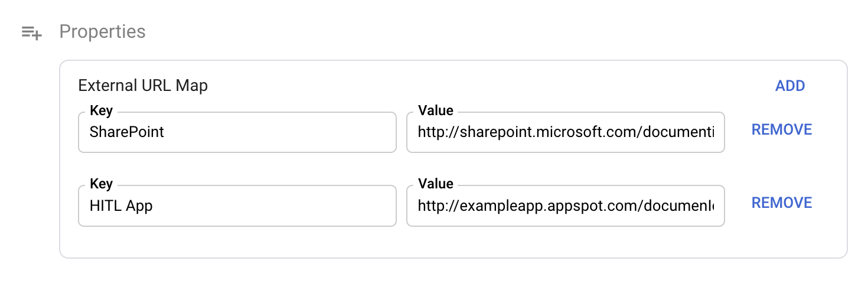Remove the SharePoint URL mapping
This screenshot has height=287, width=868.
click(781, 130)
